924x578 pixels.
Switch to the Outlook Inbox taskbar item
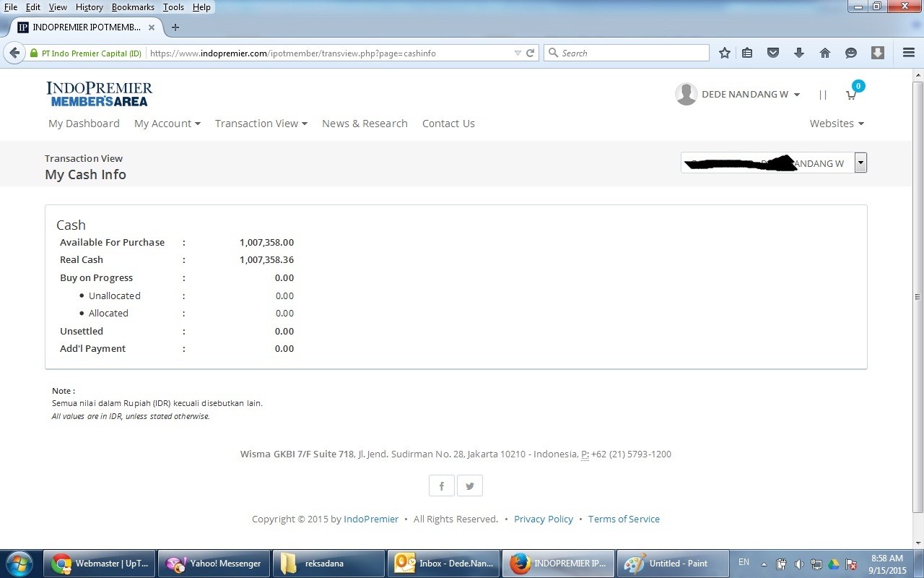click(443, 564)
